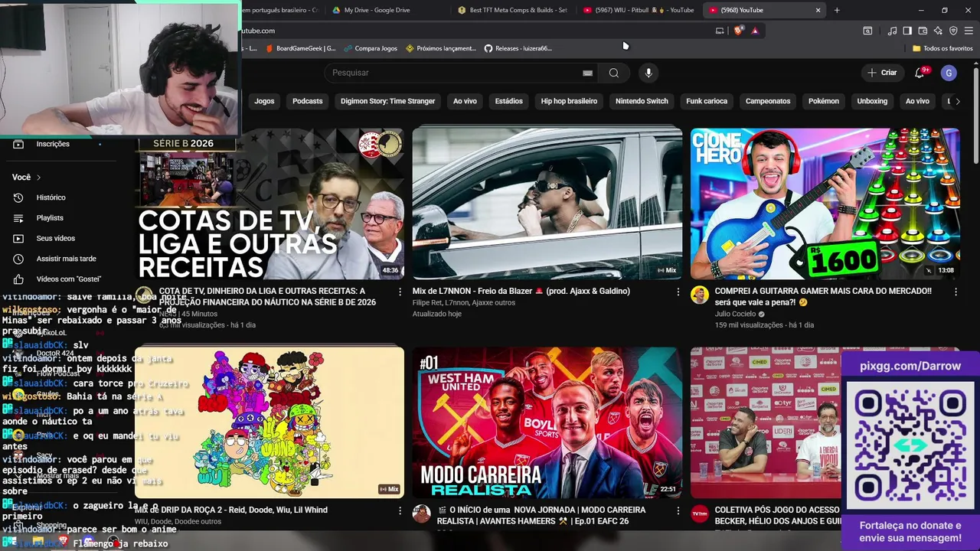980x551 pixels.
Task: Open the Próximos lançamentos bookmark
Action: coord(441,48)
